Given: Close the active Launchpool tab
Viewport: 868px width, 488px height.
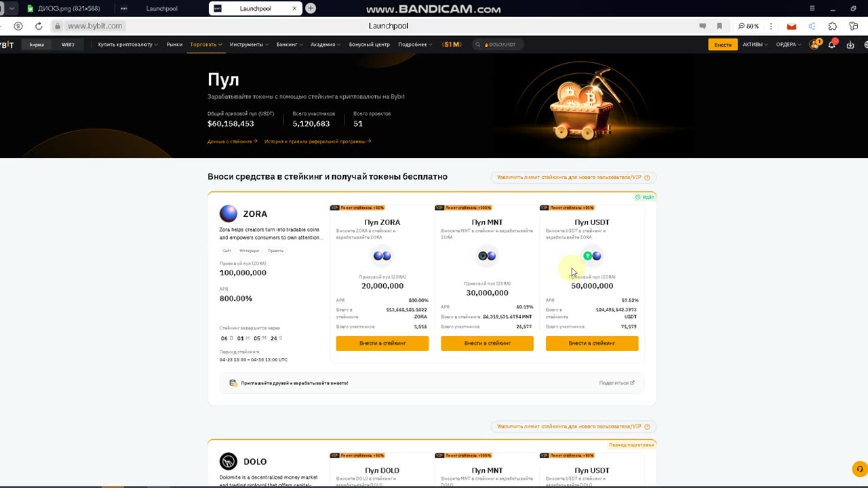Looking at the screenshot, I should pos(294,8).
